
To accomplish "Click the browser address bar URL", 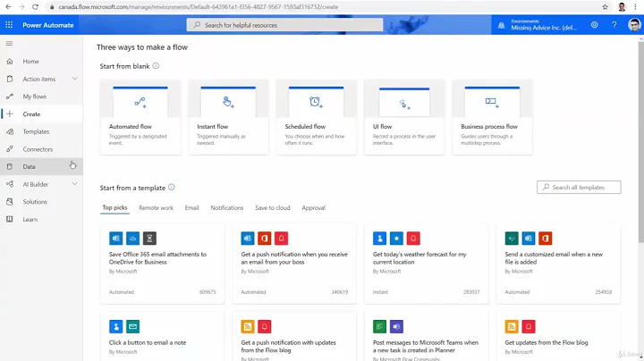I will point(199,7).
